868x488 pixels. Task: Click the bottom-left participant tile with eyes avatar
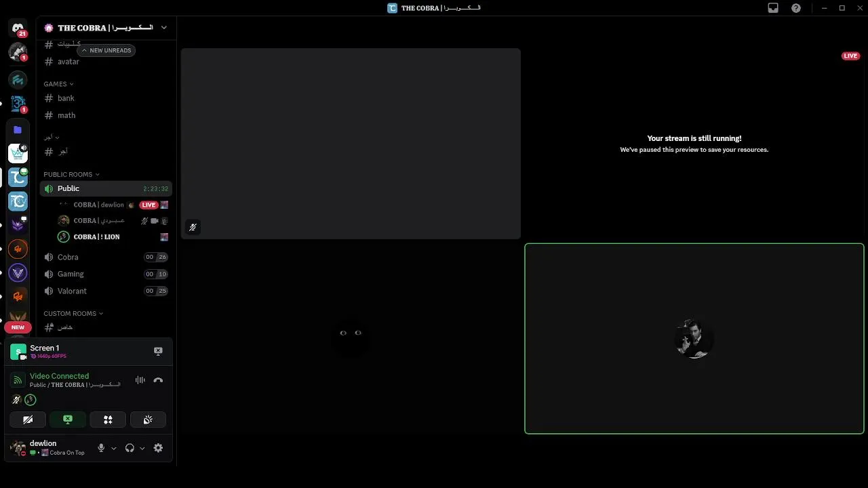[x=351, y=338]
